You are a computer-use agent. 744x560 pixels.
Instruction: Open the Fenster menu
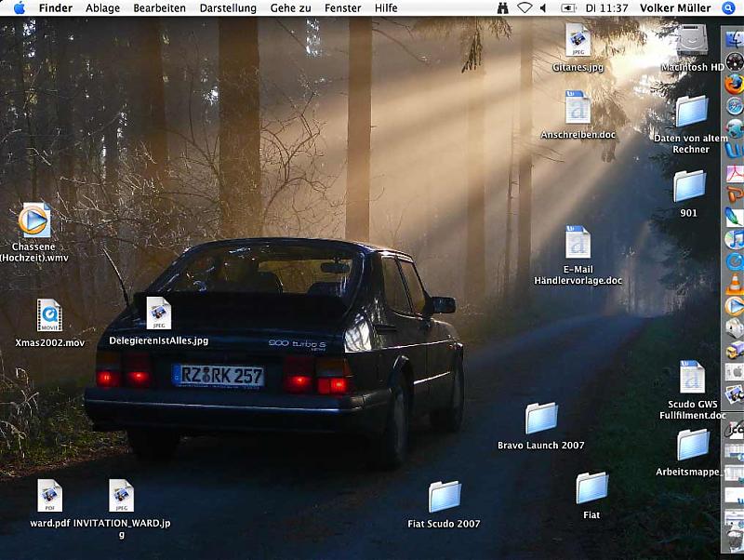coord(342,8)
